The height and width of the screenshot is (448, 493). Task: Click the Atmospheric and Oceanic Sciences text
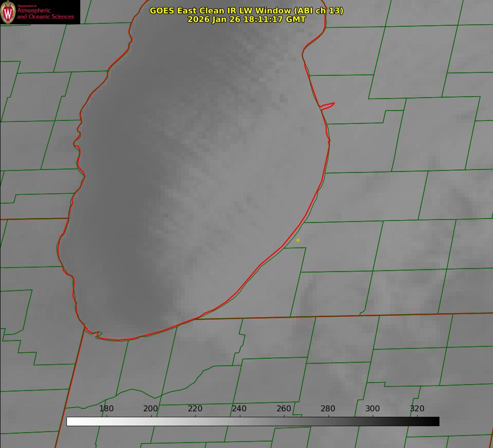(x=45, y=14)
